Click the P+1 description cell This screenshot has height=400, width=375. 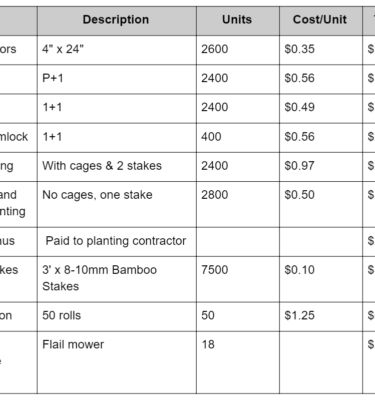(x=117, y=79)
